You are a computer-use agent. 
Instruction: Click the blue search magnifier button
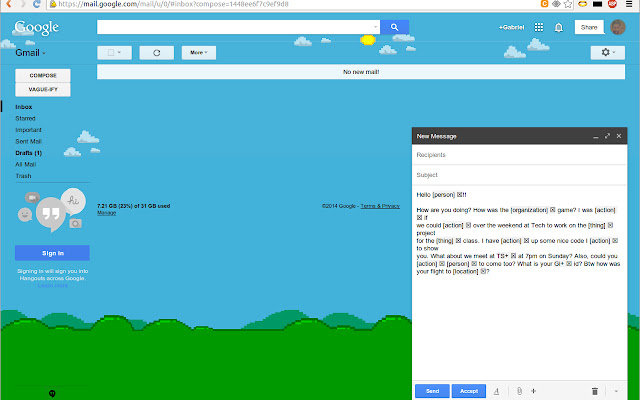[394, 27]
